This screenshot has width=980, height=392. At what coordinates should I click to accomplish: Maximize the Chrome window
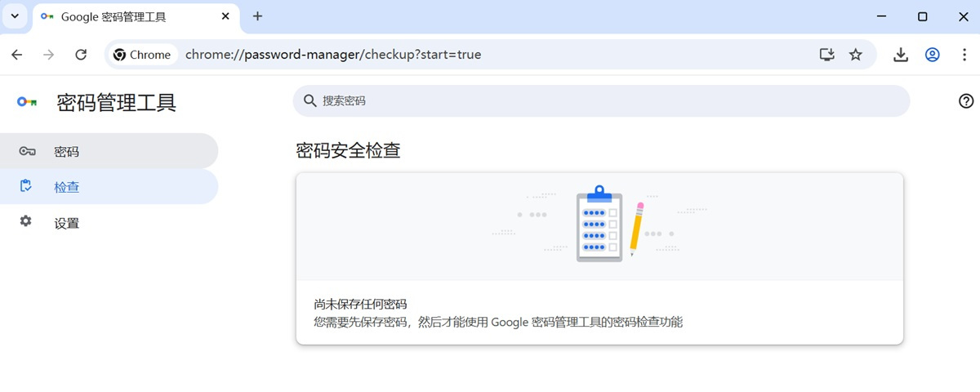point(922,16)
